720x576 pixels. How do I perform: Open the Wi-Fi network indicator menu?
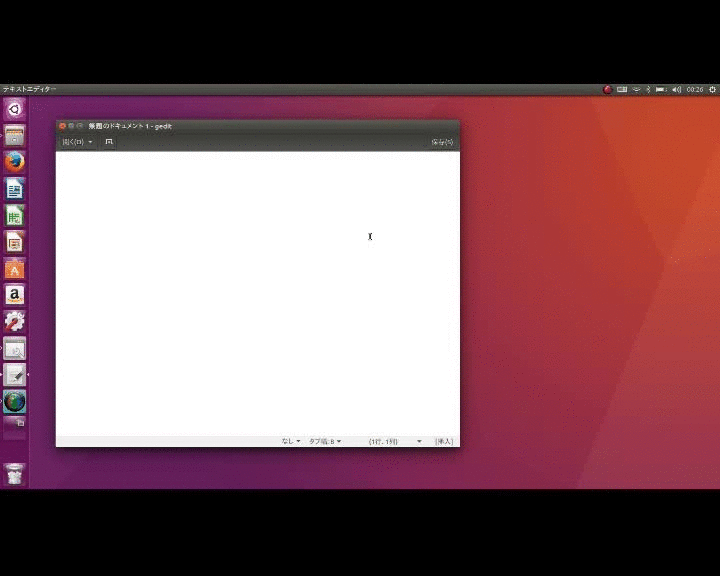[636, 90]
